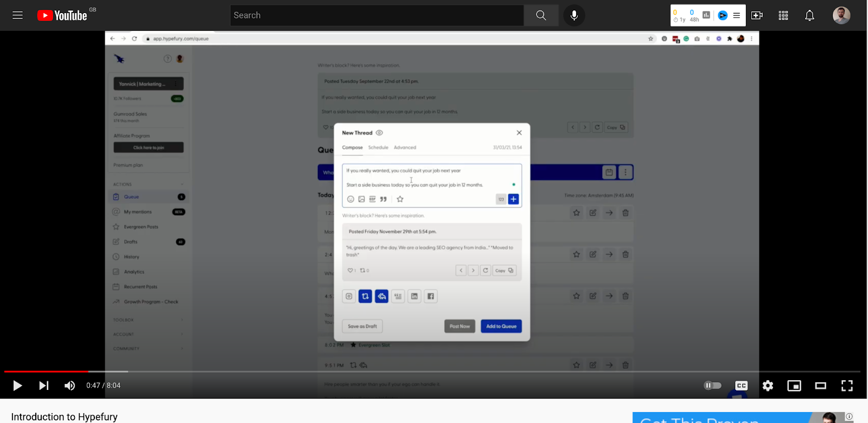Click Save as Draft
868x423 pixels.
coord(362,326)
